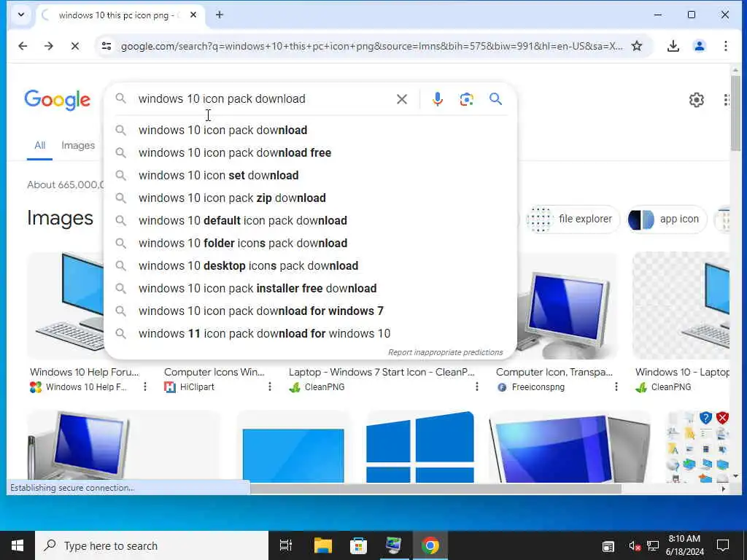Open the Chrome profile avatar

[700, 46]
